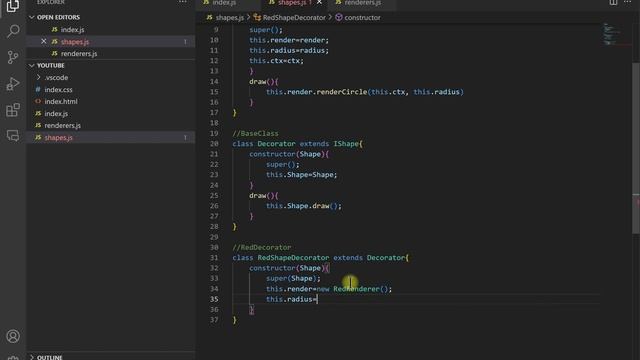The width and height of the screenshot is (640, 360).
Task: Open the Remote Explorer icon in activity bar
Action: click(13, 136)
